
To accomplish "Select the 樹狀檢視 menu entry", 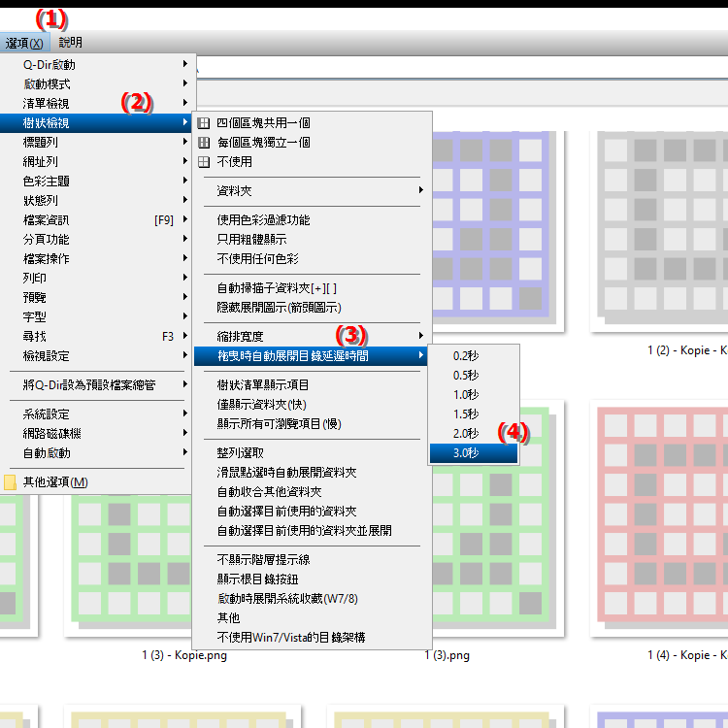I will (96, 123).
